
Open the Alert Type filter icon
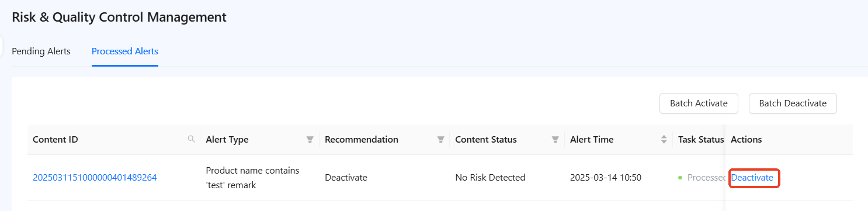(x=310, y=140)
